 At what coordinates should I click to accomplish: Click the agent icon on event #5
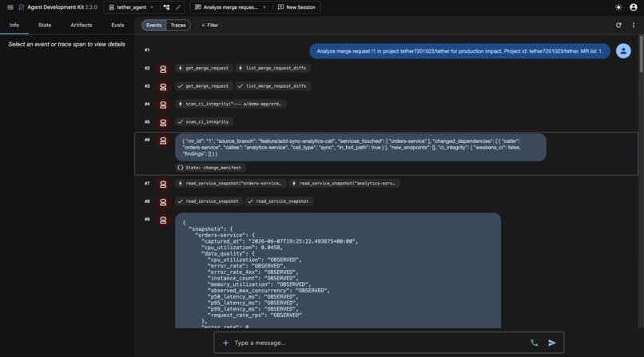(x=163, y=122)
